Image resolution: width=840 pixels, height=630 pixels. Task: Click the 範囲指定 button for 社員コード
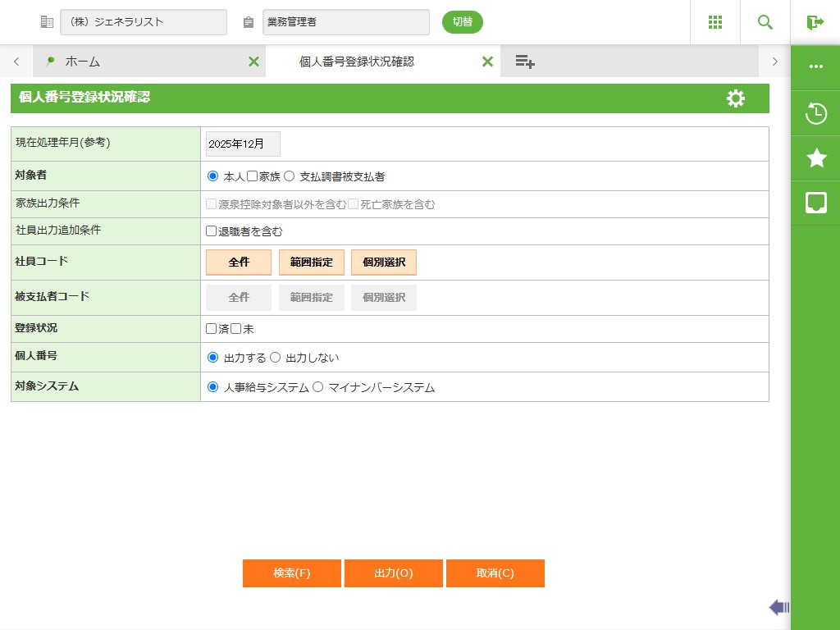click(312, 262)
